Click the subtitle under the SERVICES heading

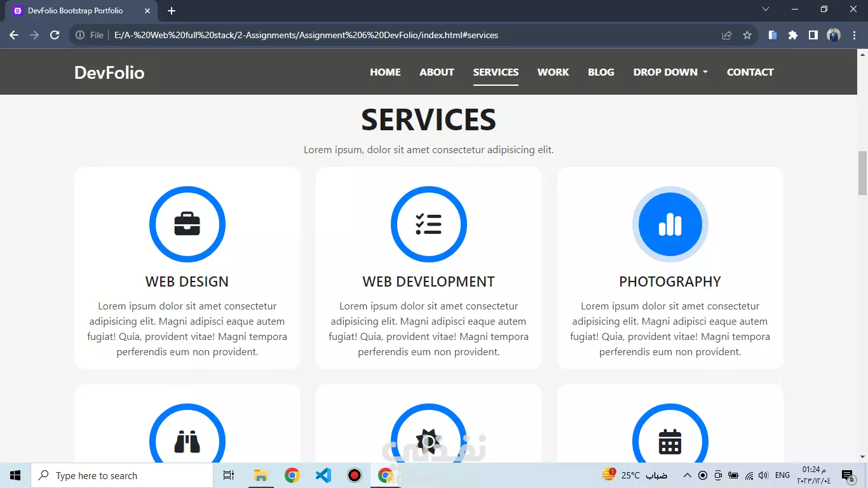point(428,150)
